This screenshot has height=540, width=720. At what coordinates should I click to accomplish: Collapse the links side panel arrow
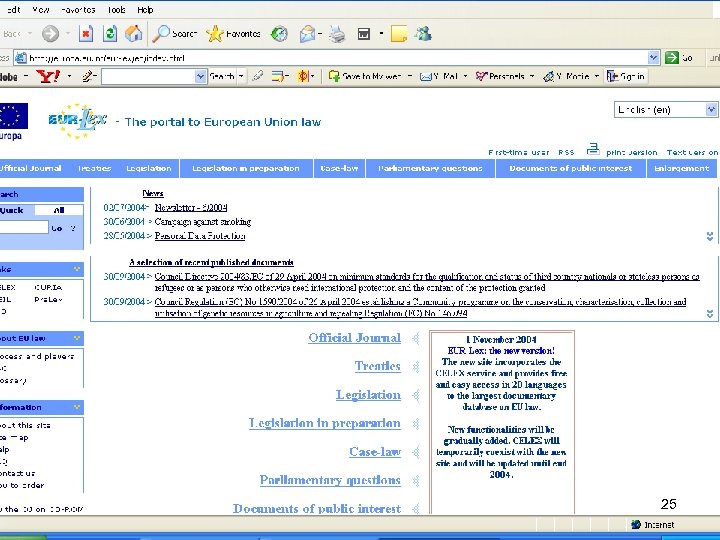[x=77, y=269]
